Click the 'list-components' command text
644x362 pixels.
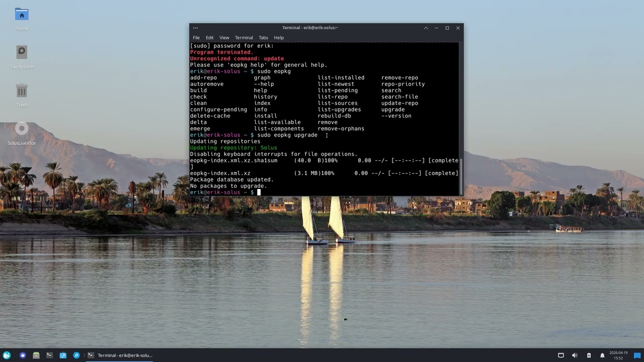pyautogui.click(x=279, y=129)
